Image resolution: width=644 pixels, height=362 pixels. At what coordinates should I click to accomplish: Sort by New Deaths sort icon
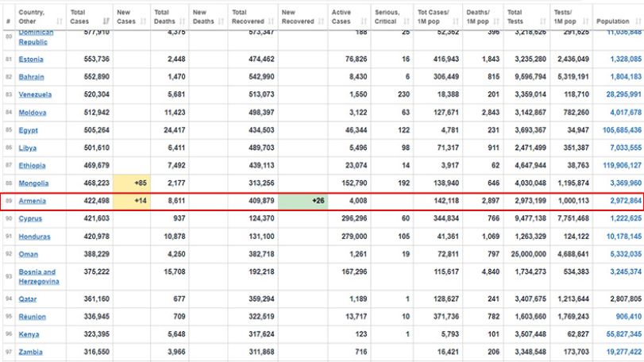point(221,21)
